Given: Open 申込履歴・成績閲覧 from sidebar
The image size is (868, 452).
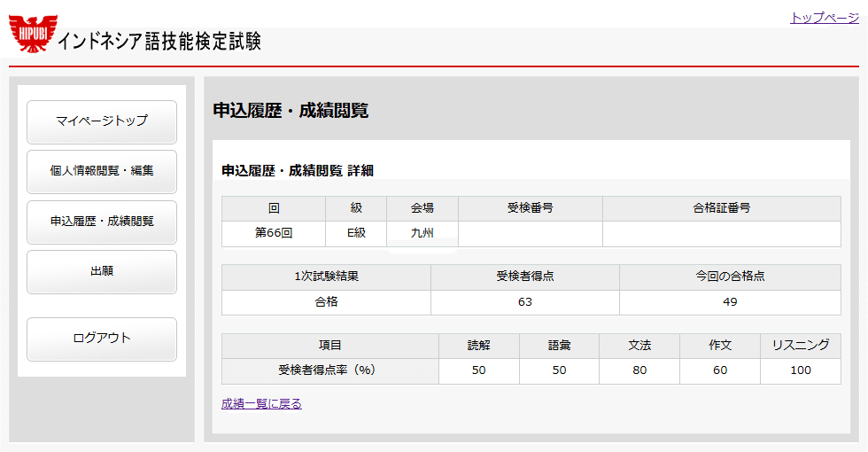Looking at the screenshot, I should point(102,222).
